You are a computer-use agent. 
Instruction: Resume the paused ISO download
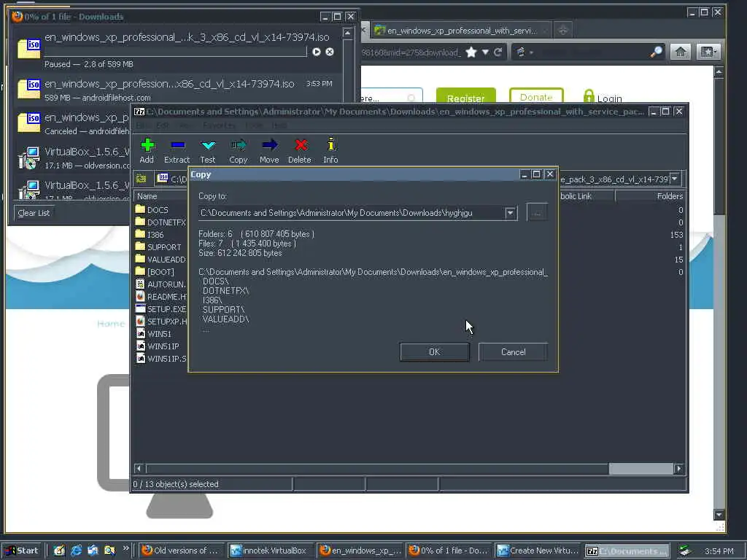(317, 52)
